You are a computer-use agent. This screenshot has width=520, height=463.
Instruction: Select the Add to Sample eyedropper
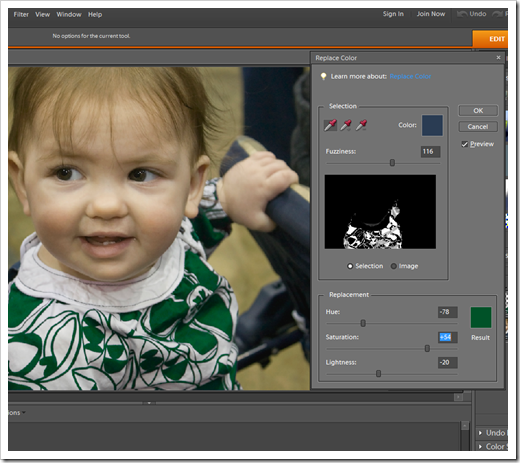pos(346,125)
